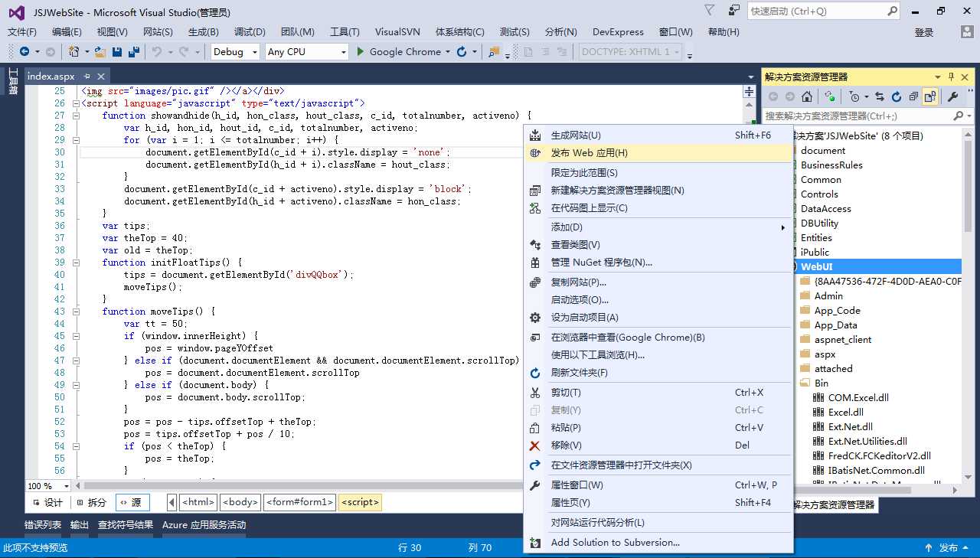This screenshot has width=980, height=558.
Task: Click the Save All icon
Action: point(134,51)
